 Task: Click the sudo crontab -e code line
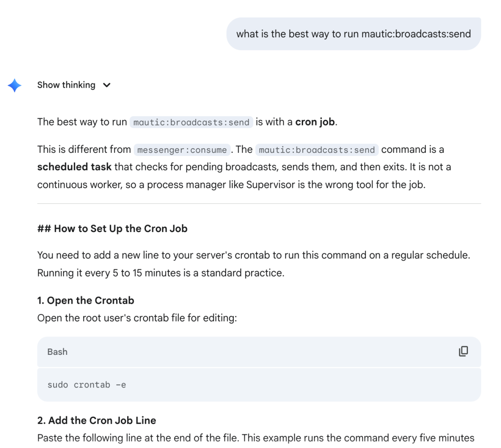87,384
